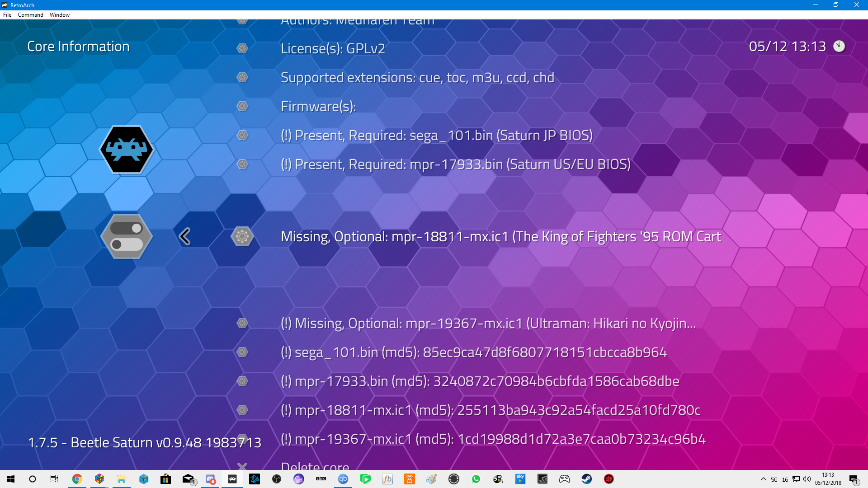Select Present, Required: sega_101.bin row
This screenshot has height=488, width=868.
pos(436,135)
